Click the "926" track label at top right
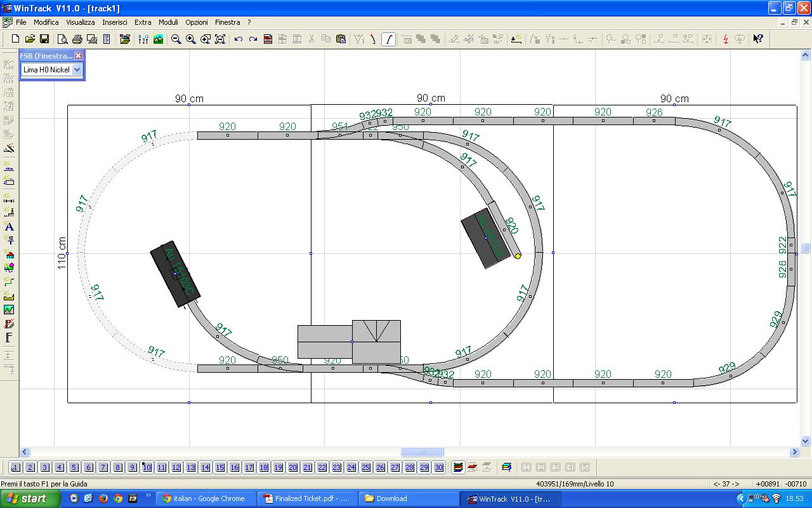 pyautogui.click(x=654, y=112)
